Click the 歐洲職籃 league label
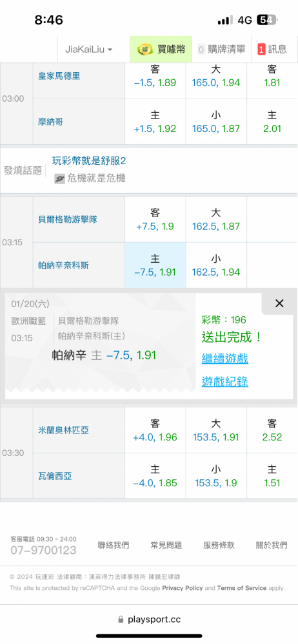298x644 pixels. tap(28, 321)
